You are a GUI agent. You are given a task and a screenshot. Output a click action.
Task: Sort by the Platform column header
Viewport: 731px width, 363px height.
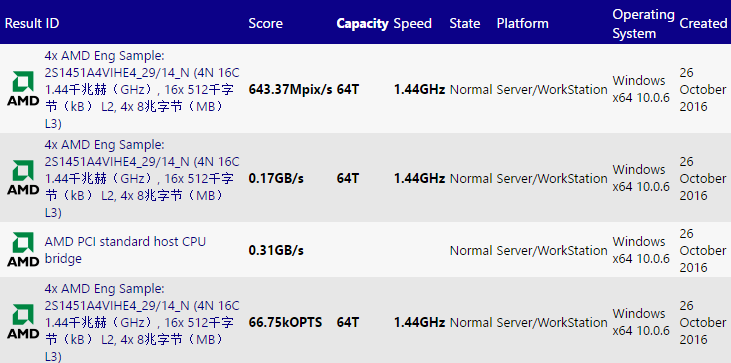523,23
